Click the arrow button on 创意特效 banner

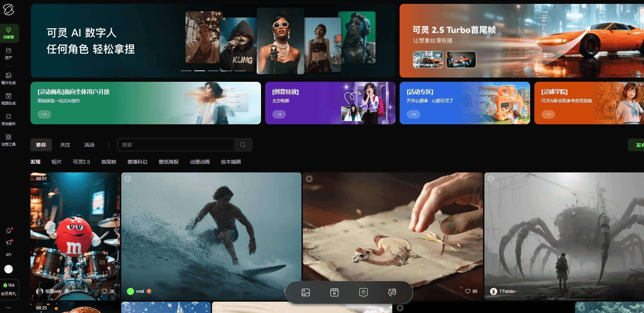tap(279, 114)
